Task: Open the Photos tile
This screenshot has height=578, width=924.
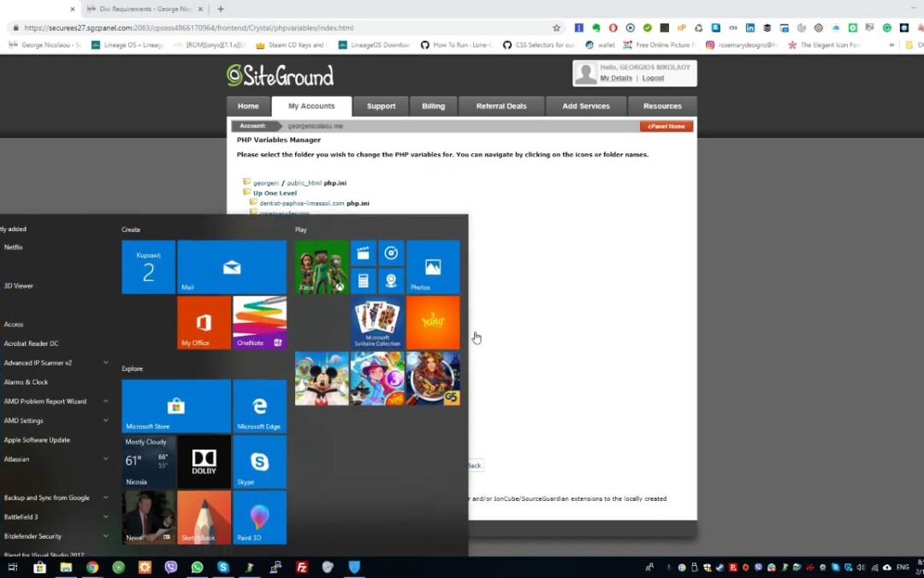Action: 433,266
